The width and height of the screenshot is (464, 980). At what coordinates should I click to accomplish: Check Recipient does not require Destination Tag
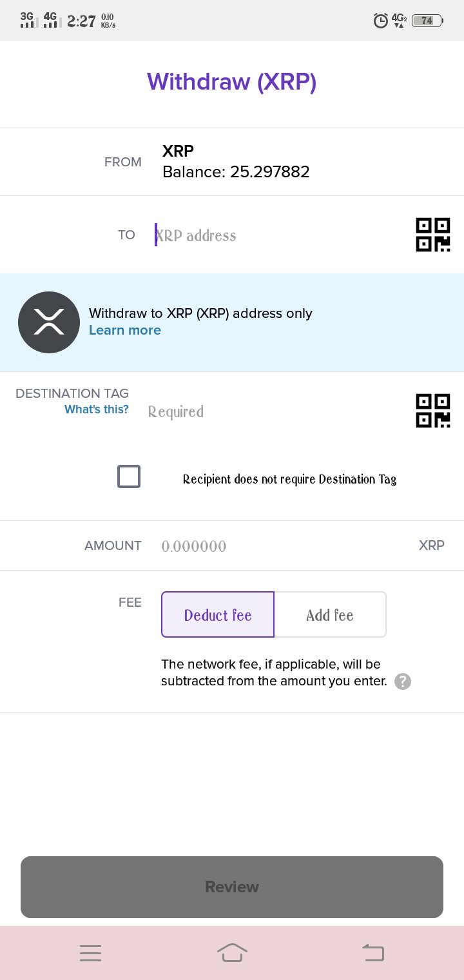[129, 477]
